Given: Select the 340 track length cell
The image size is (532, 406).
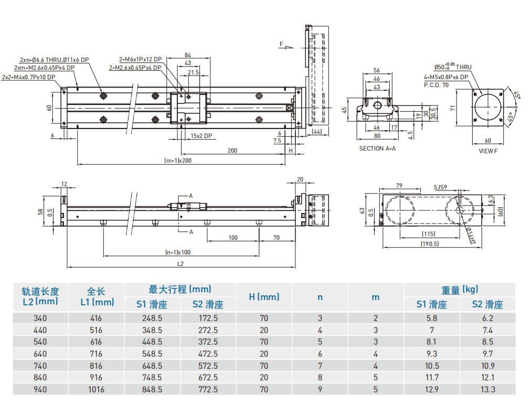Looking at the screenshot, I should click(40, 318).
